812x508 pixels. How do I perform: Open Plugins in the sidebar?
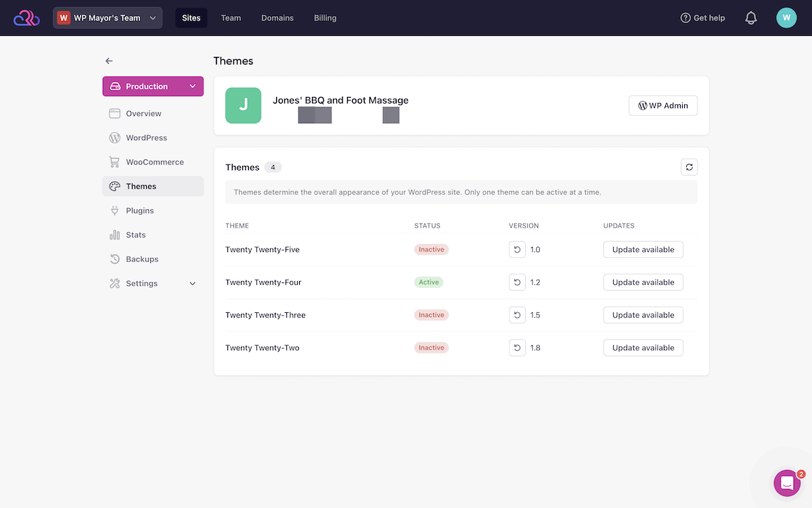click(x=153, y=211)
